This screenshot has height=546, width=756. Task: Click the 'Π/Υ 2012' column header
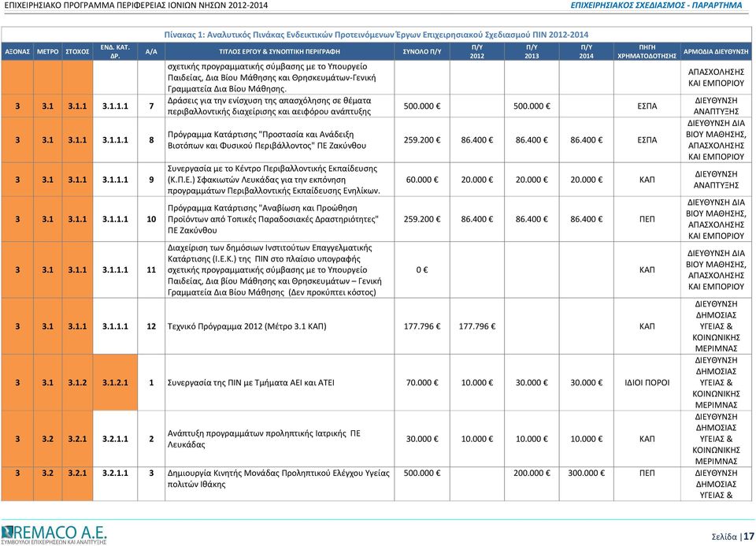pos(477,52)
